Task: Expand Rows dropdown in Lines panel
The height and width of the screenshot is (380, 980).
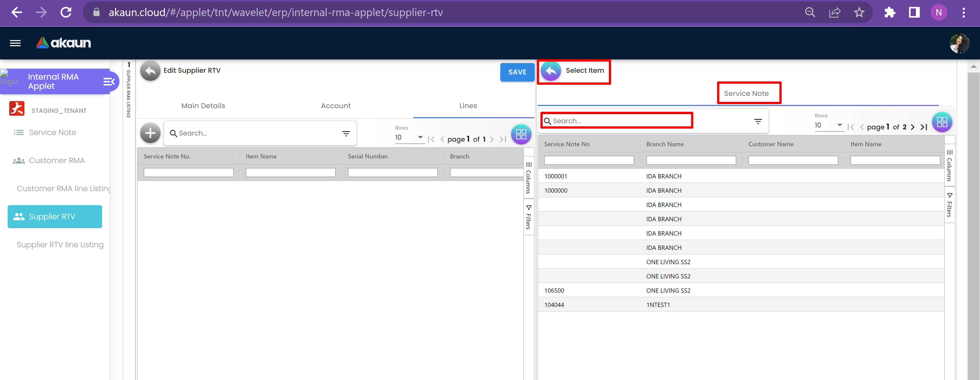Action: [x=420, y=137]
